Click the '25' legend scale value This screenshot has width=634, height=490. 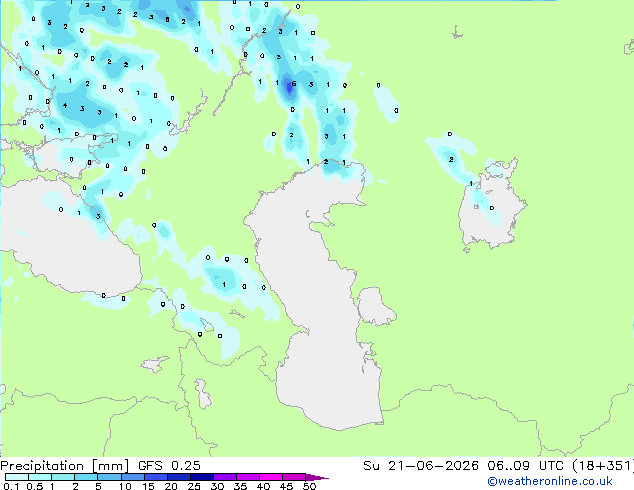click(x=194, y=486)
